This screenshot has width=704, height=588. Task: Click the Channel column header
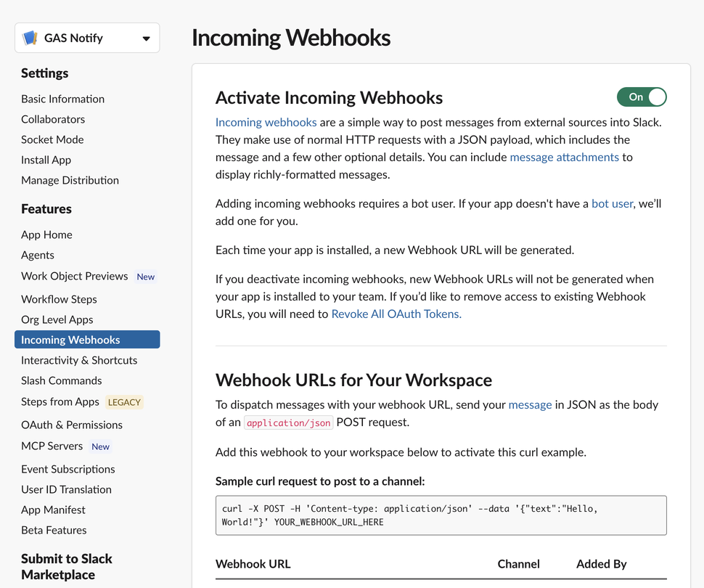519,564
